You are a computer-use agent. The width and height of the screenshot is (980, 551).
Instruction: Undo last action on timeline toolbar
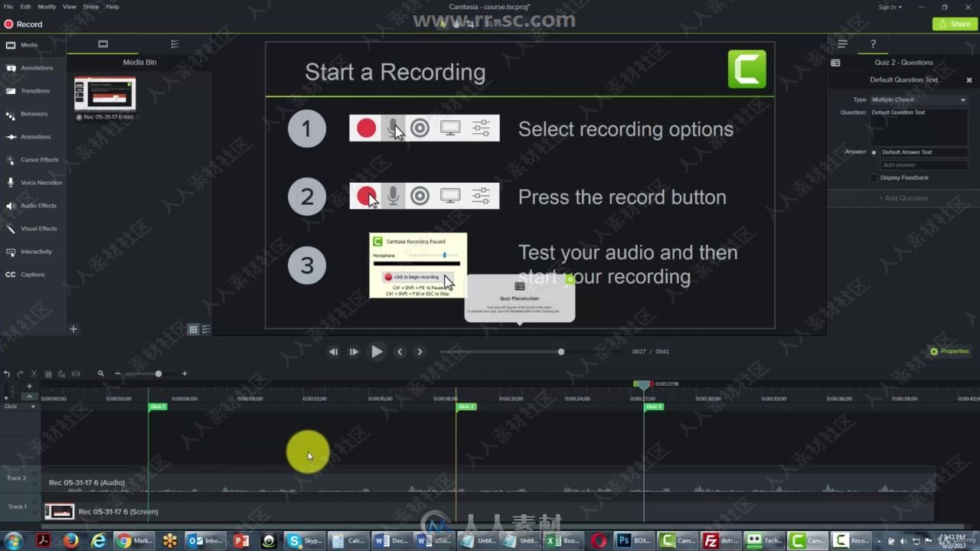click(7, 374)
